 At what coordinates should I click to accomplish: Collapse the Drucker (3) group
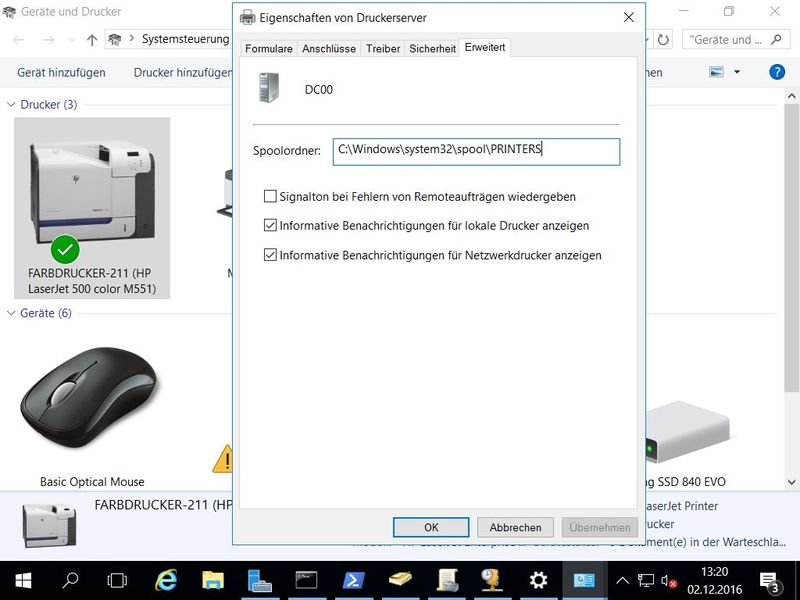[11, 105]
